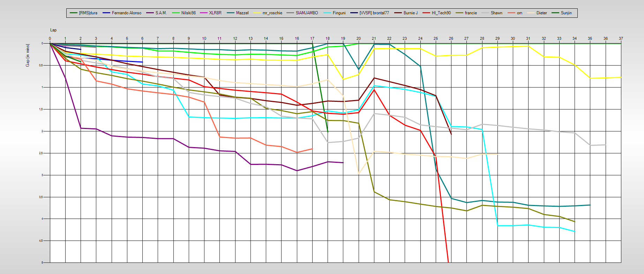Click the SIAMJAMBO legend entry
The width and height of the screenshot is (644, 274).
[x=307, y=13]
